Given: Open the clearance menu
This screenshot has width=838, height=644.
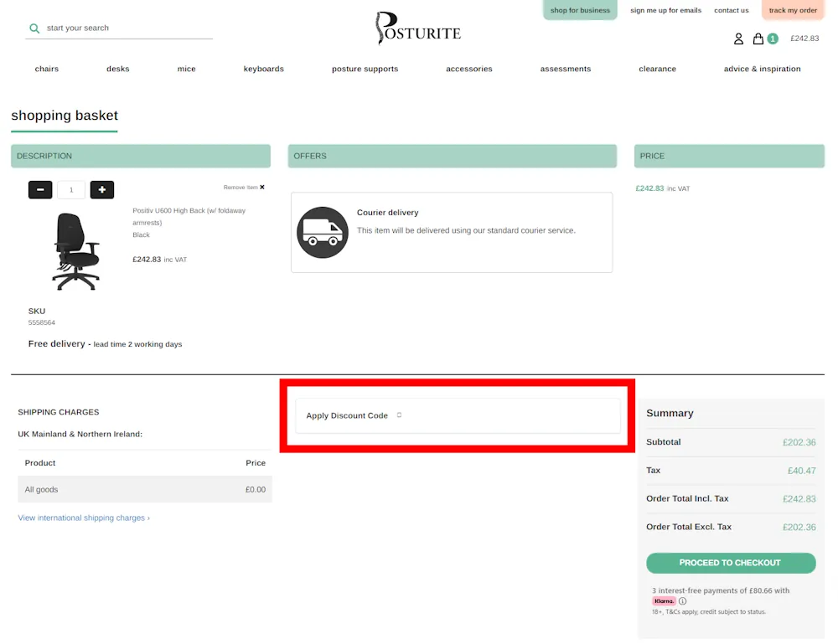Looking at the screenshot, I should pos(657,69).
